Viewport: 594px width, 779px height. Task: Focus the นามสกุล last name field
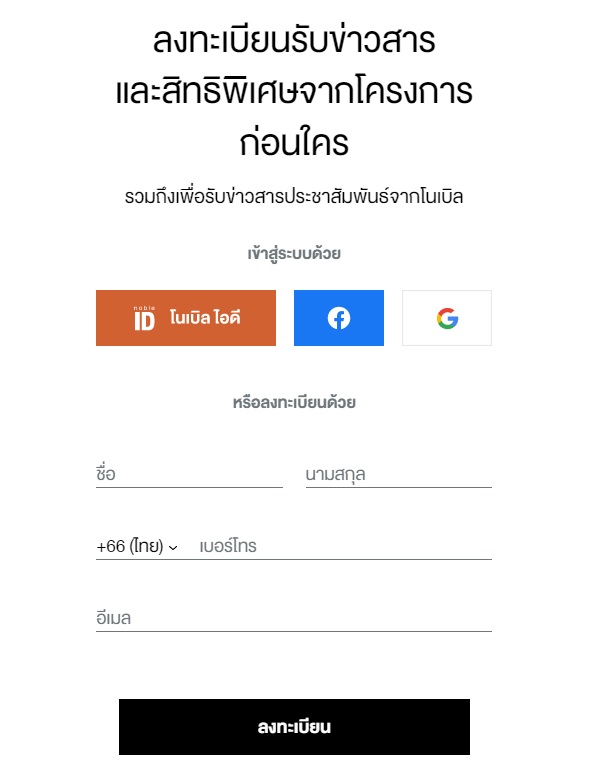click(x=399, y=474)
